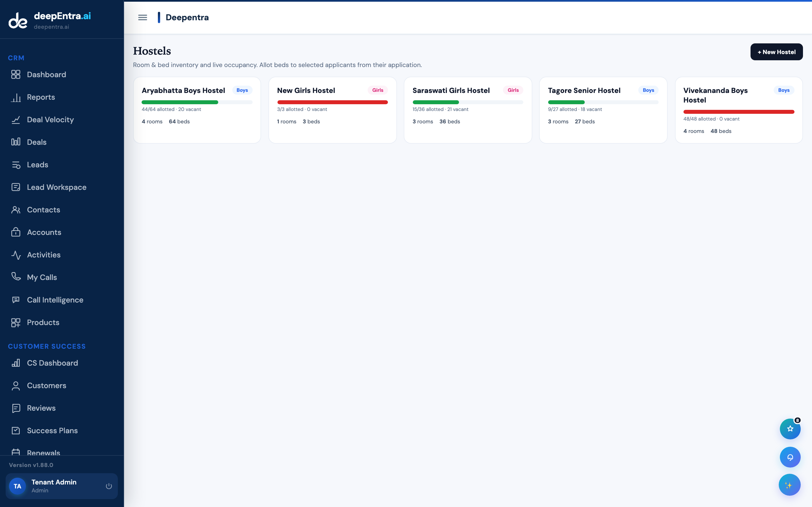Click the Dashboard grid icon in sidebar
Screen dimensions: 812x507
point(16,74)
